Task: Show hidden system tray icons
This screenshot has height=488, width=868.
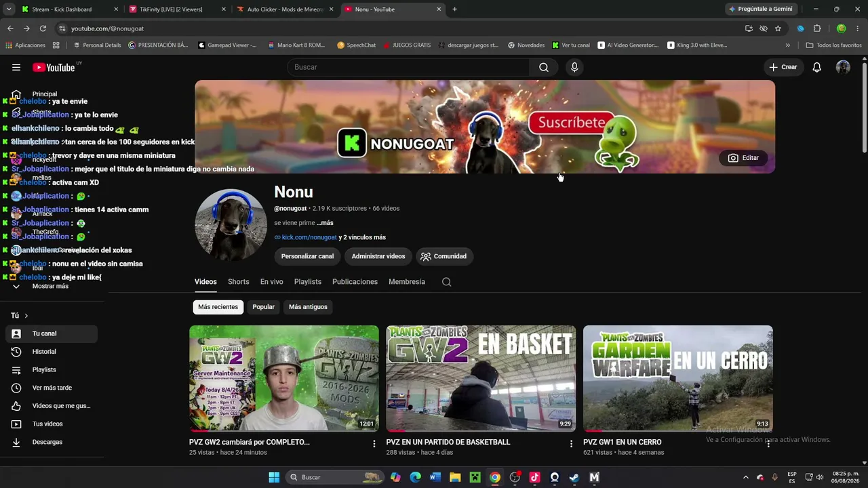Action: pyautogui.click(x=745, y=477)
